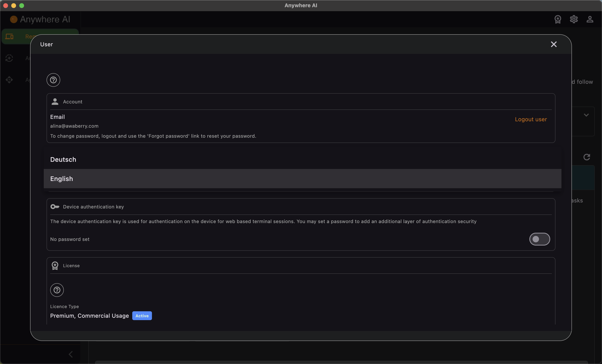Click the Device authentication key heading
Viewport: 602px width, 364px height.
[93, 207]
